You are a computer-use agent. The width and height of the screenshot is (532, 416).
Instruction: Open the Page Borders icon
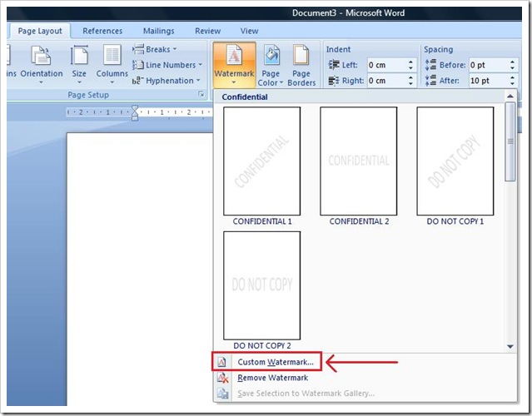tap(301, 55)
